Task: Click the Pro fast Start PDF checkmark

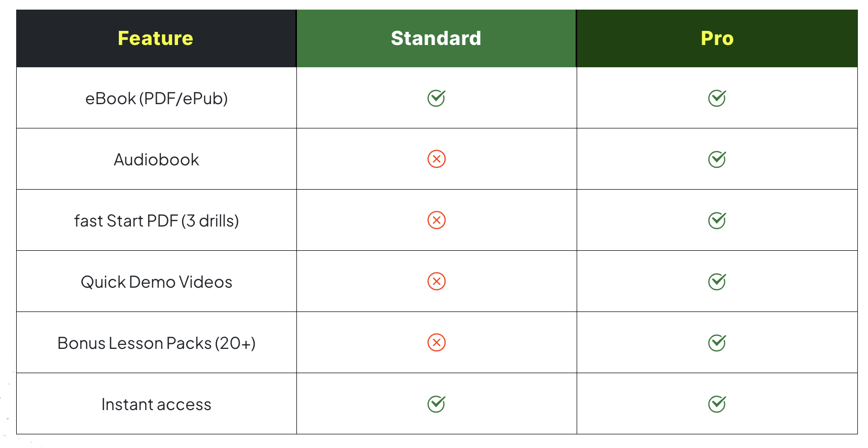Action: coord(717,220)
